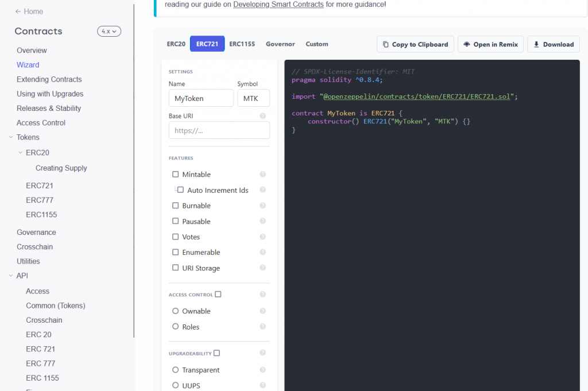Click the clipboard icon in Copy to Clipboard
The width and height of the screenshot is (588, 391).
click(x=385, y=44)
